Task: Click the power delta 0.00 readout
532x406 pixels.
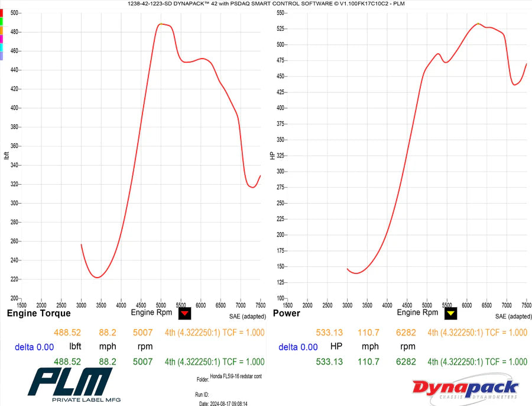Action: click(x=298, y=347)
